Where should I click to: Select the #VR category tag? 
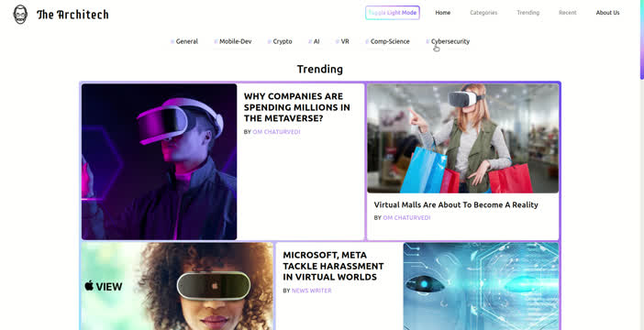click(x=342, y=41)
